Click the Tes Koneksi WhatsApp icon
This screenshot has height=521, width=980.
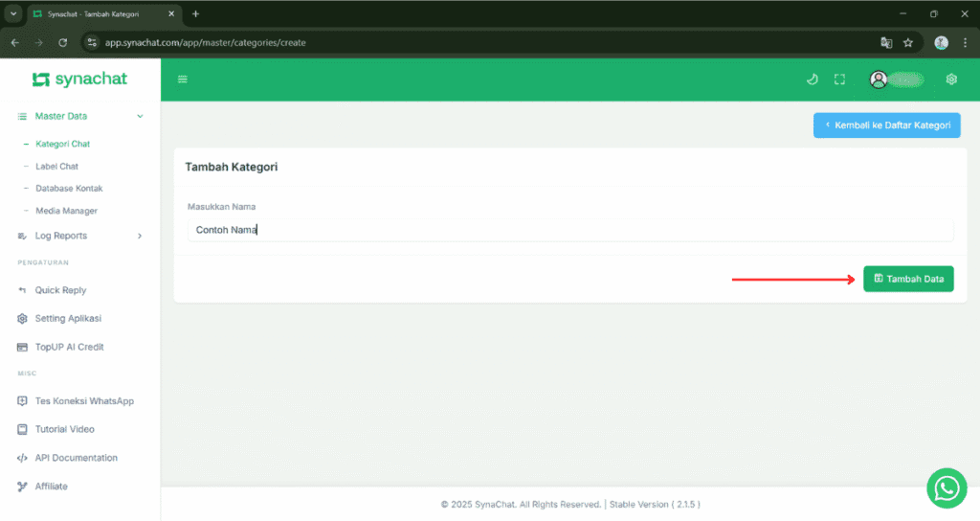[x=23, y=401]
